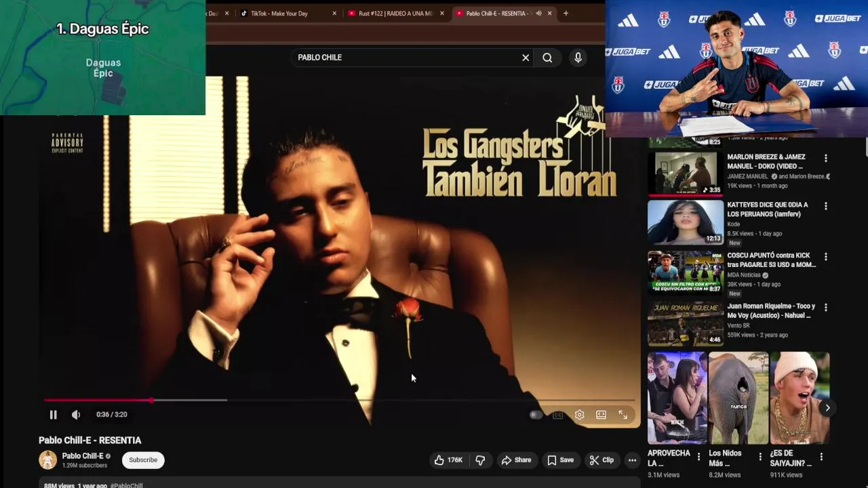Viewport: 868px width, 488px height.
Task: Open options for Los Nidos Más Short
Action: click(x=759, y=457)
